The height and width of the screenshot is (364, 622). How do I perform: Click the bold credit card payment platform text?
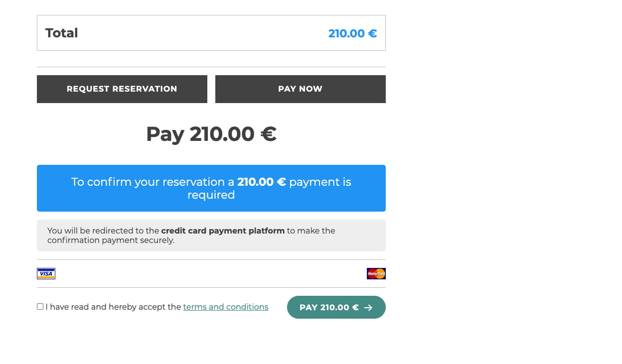point(223,231)
